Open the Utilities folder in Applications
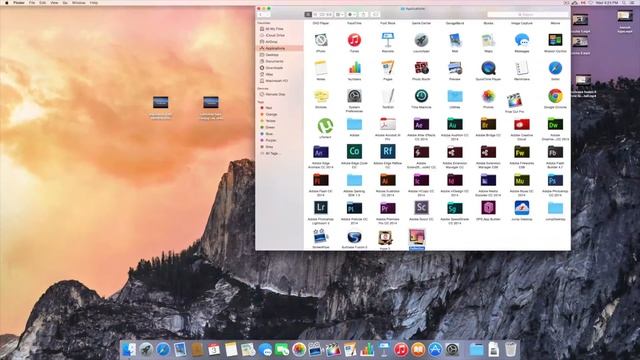640x360 pixels. (x=455, y=97)
